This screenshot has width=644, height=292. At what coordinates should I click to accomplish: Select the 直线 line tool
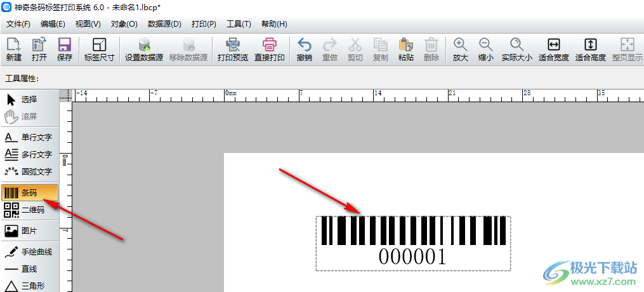[30, 269]
